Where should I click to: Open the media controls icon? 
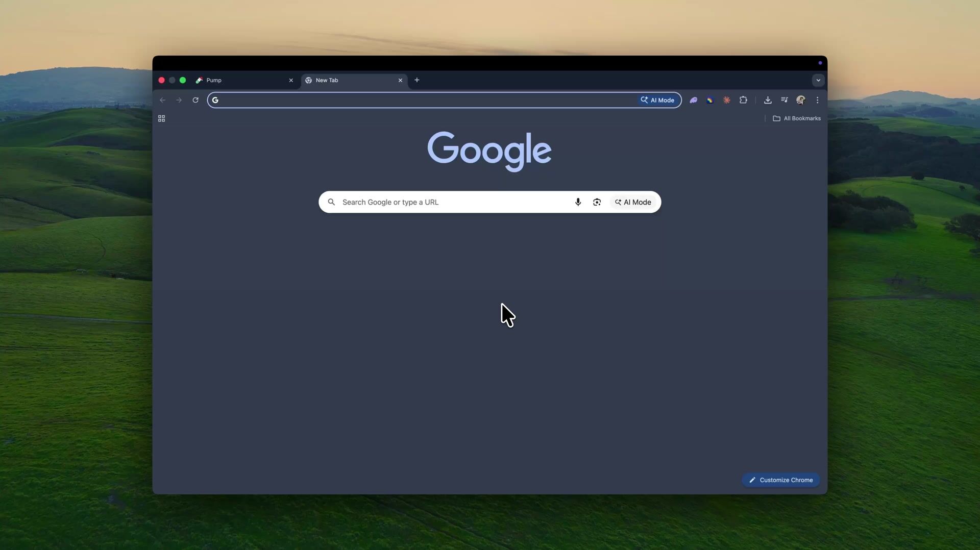coord(785,100)
